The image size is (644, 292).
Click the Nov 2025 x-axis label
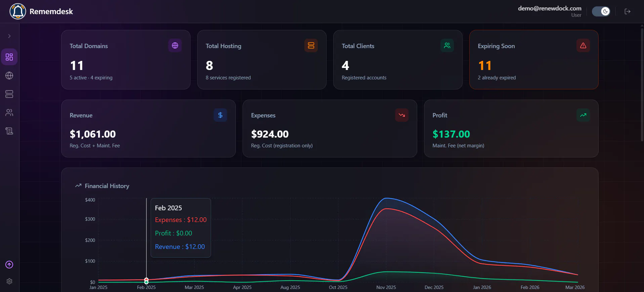(386, 287)
